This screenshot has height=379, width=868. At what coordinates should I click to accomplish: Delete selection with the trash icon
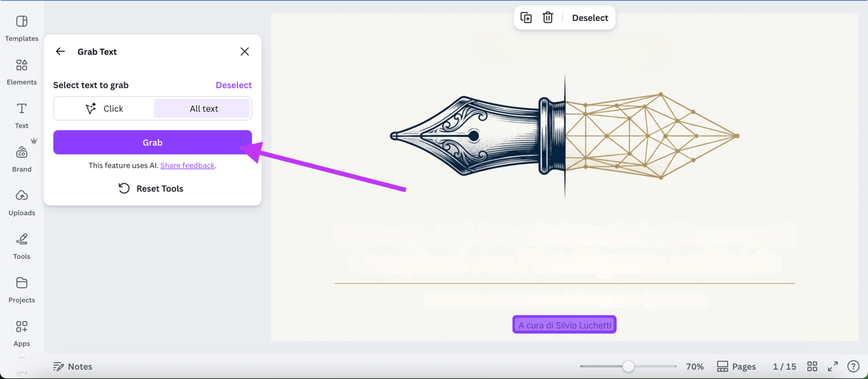tap(548, 18)
